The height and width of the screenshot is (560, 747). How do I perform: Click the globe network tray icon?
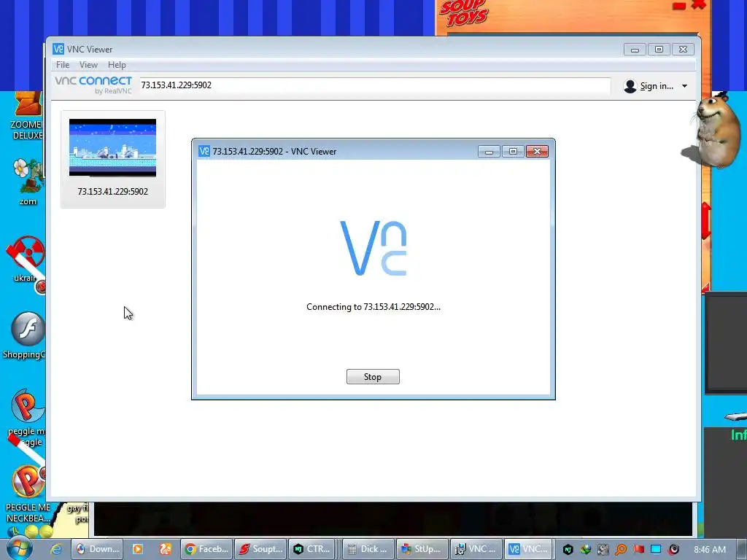coord(586,550)
